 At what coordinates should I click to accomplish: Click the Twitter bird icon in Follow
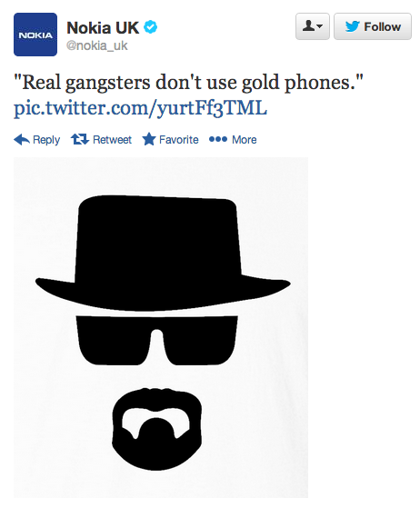click(352, 26)
